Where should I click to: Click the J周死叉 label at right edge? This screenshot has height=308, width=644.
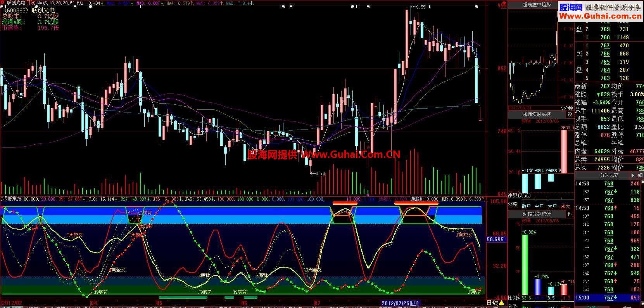click(464, 235)
